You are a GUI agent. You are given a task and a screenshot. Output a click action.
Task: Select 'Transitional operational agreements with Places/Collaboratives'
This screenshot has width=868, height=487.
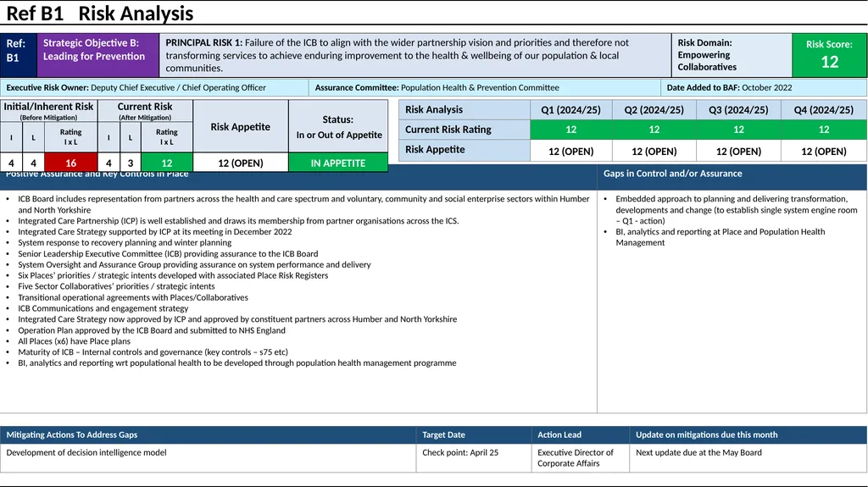click(133, 297)
